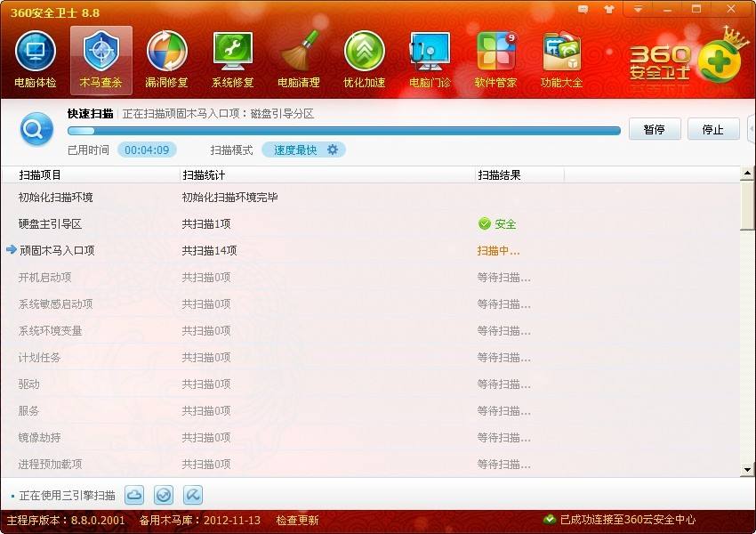Open the skin shirt icon

[x=609, y=9]
